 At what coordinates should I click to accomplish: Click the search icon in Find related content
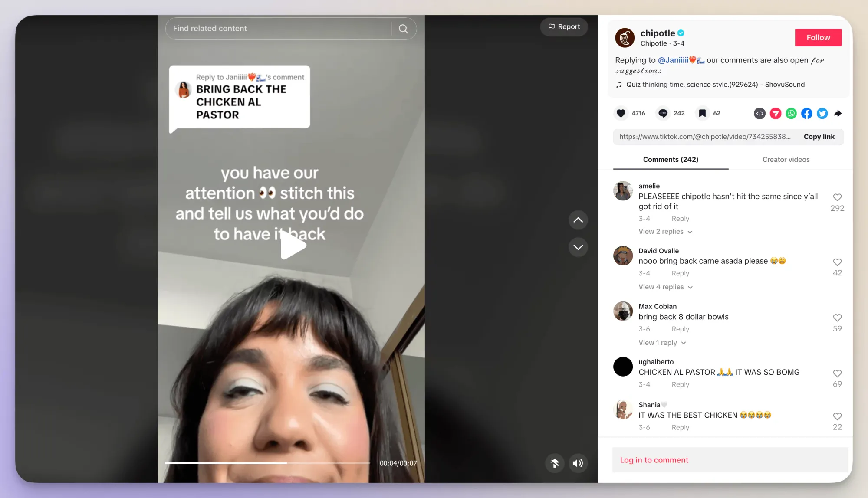(x=404, y=28)
